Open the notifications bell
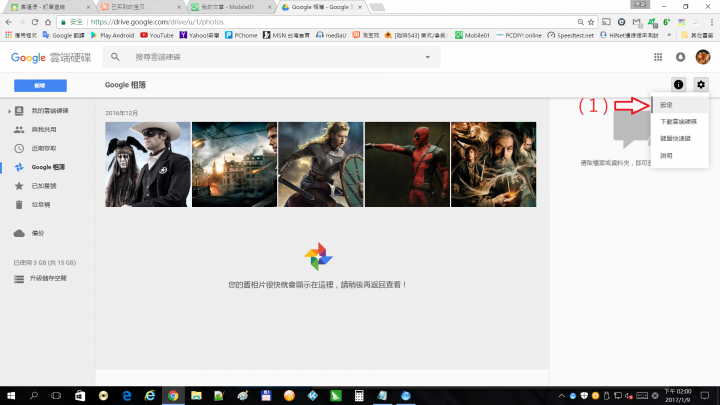Screen dimensions: 720x405 coord(681,57)
